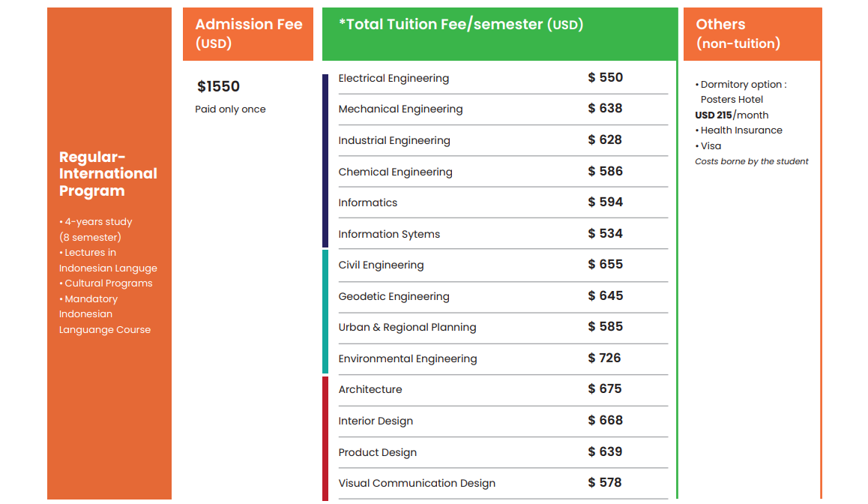Click the Admission Fee (USD) header

[x=248, y=34]
